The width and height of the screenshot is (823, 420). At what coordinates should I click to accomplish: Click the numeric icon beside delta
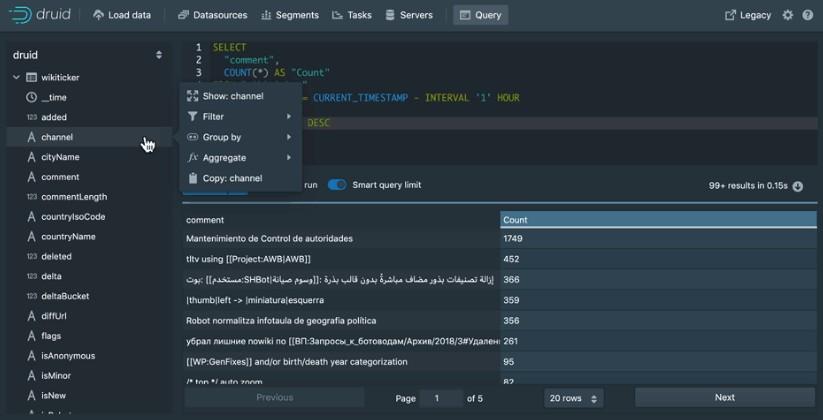click(x=31, y=276)
